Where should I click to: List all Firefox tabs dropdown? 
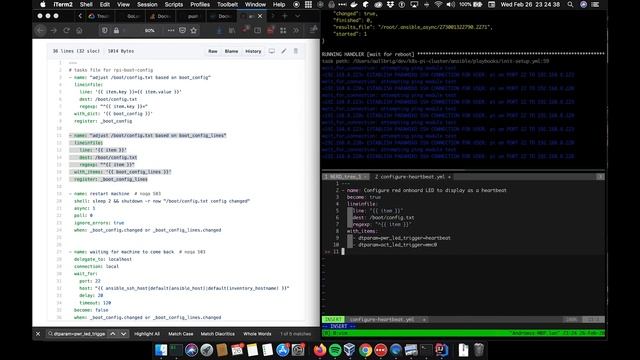pos(298,16)
